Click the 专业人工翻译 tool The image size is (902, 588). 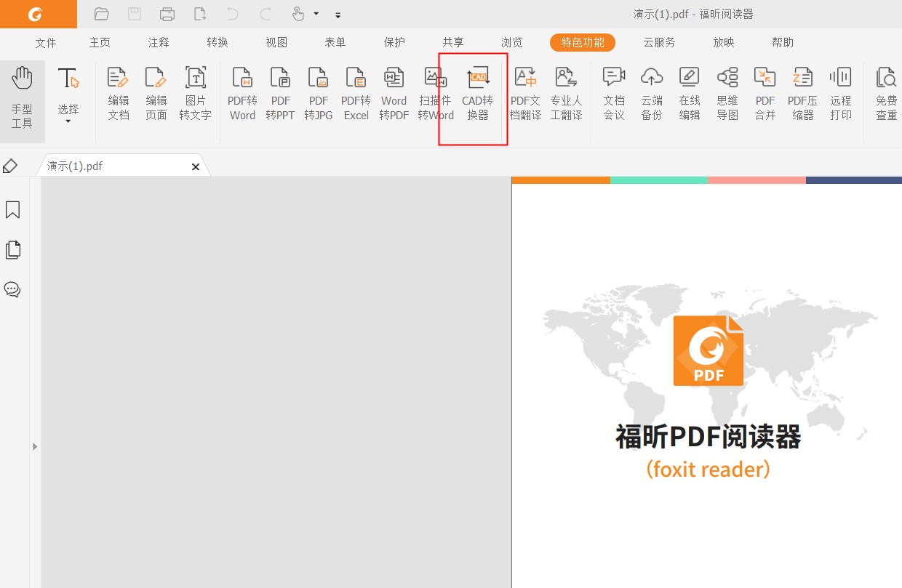(566, 94)
